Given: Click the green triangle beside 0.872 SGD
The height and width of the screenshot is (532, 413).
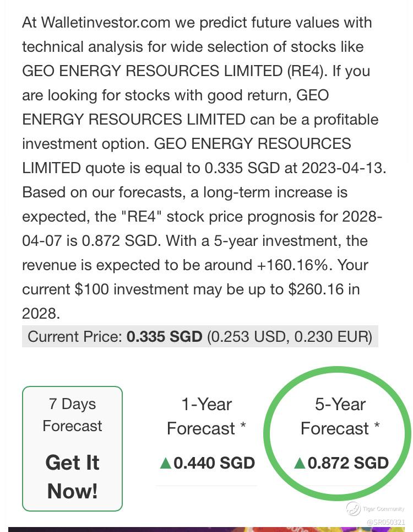Looking at the screenshot, I should (x=300, y=463).
